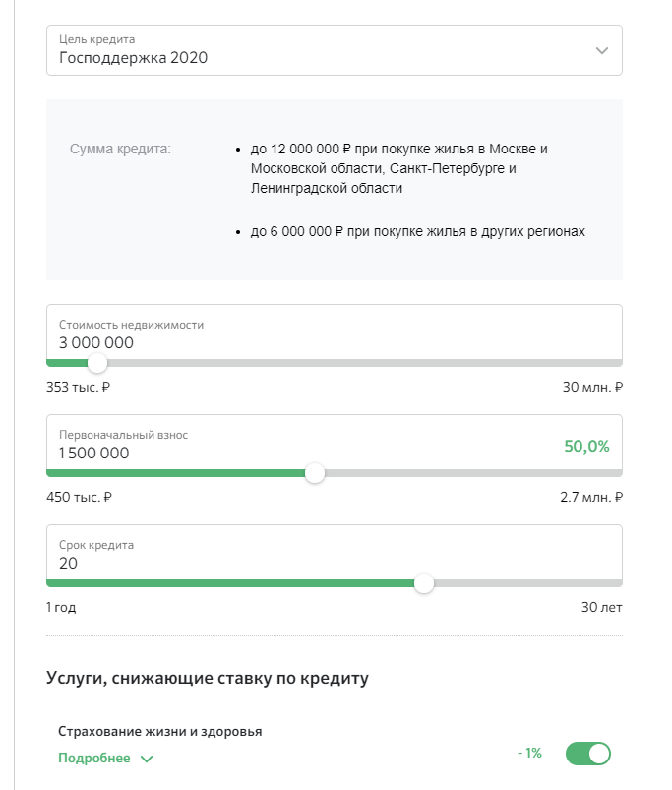Click the down payment slider handle

tap(315, 473)
